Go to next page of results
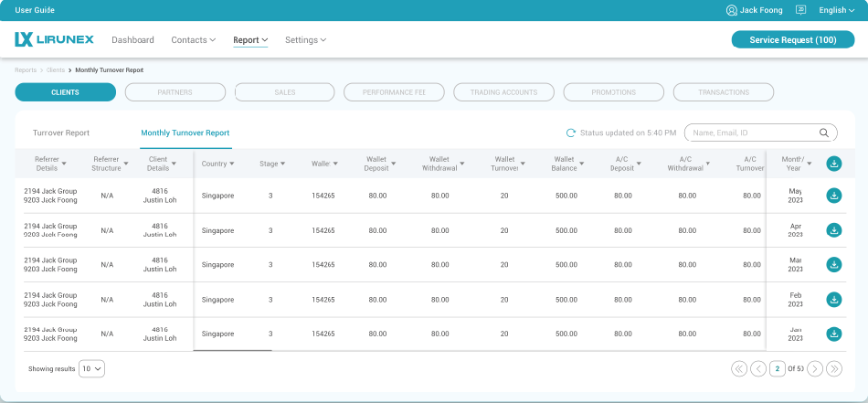The image size is (868, 403). pos(815,368)
